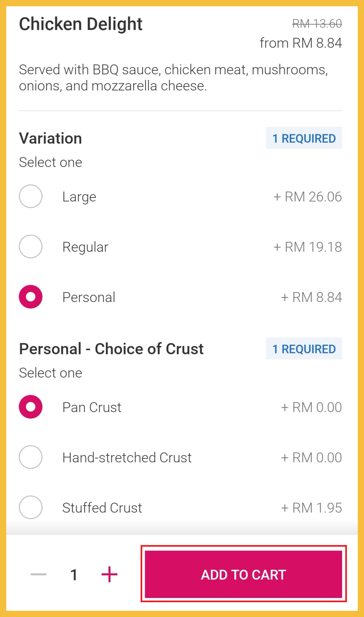Click the Chicken Delight title
The width and height of the screenshot is (364, 617).
(x=81, y=24)
